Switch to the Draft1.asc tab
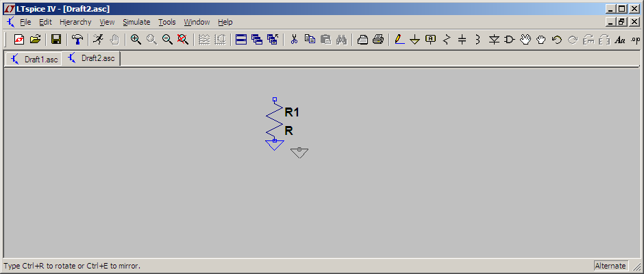 click(x=34, y=59)
